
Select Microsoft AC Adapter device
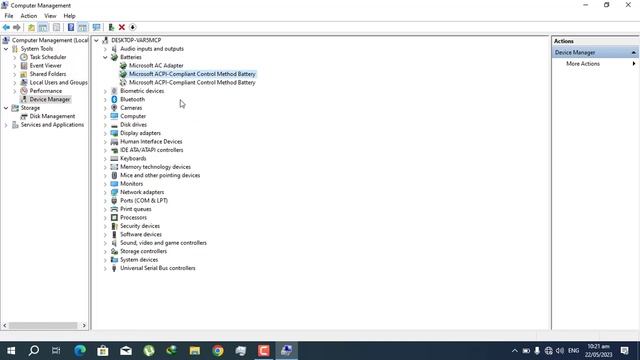coord(156,66)
